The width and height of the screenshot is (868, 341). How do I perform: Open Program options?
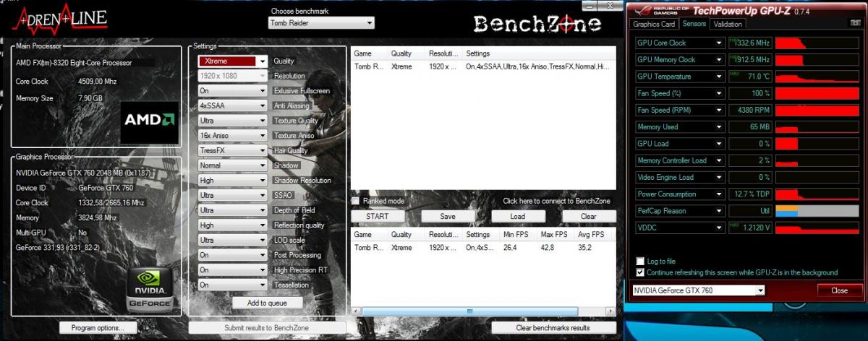tap(98, 328)
